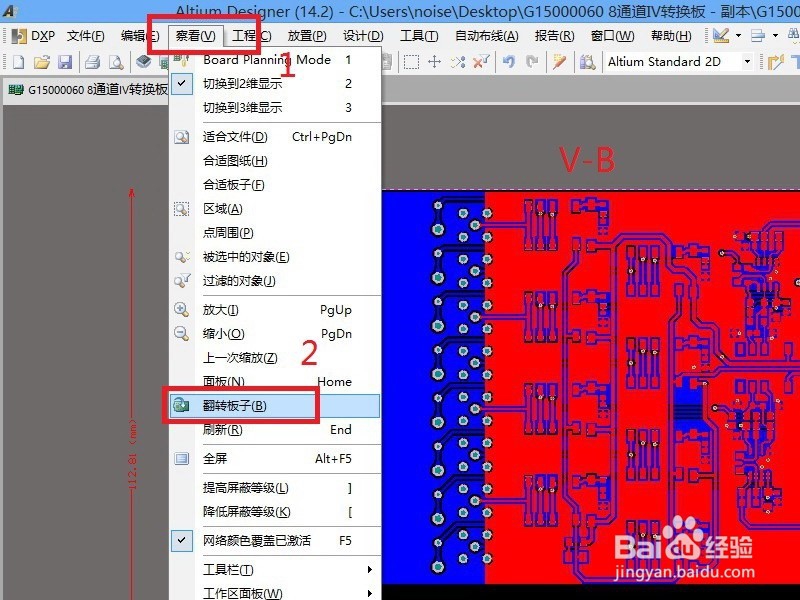
Task: Click the Save disk icon
Action: (x=65, y=62)
